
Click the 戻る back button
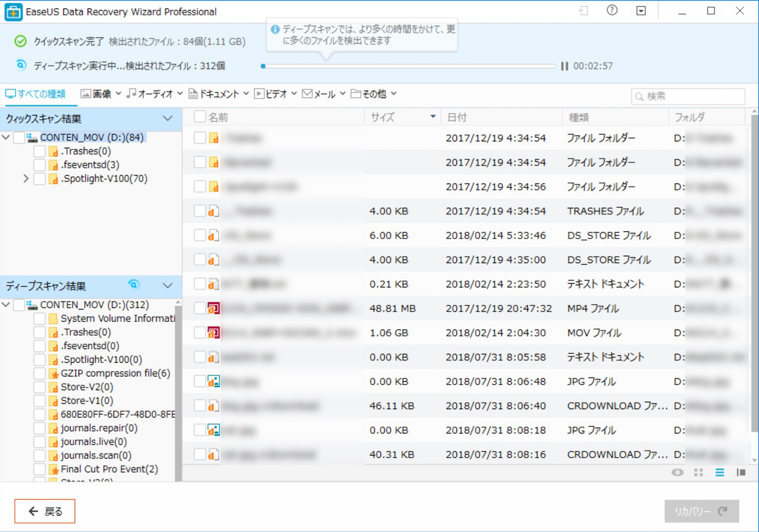[x=45, y=511]
